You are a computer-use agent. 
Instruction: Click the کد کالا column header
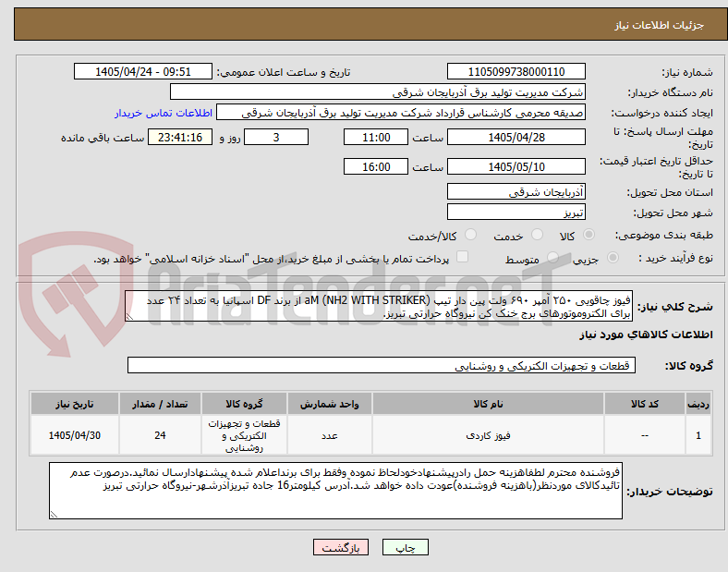(x=645, y=404)
